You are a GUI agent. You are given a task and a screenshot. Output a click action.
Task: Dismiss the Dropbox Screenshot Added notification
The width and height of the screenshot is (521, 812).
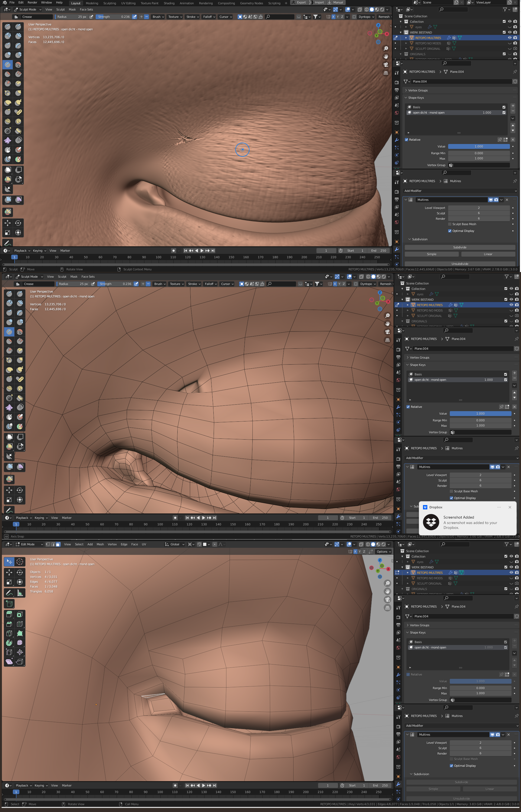pyautogui.click(x=510, y=507)
